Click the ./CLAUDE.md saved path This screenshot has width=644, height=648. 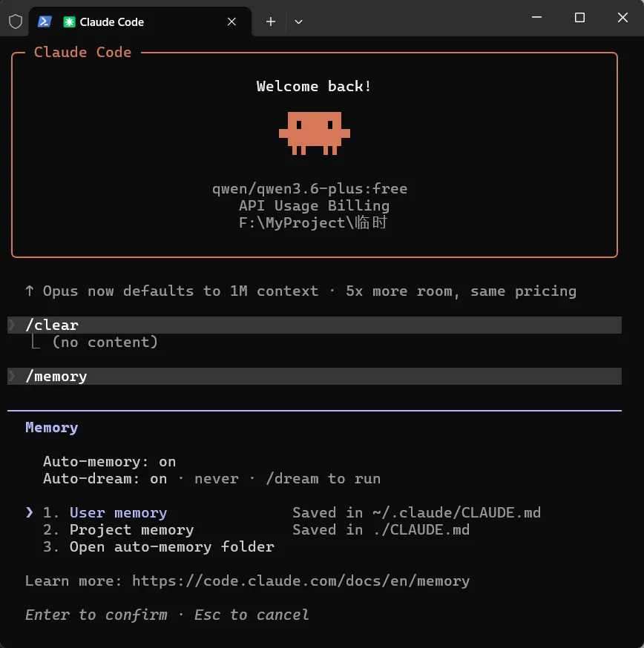tap(421, 530)
